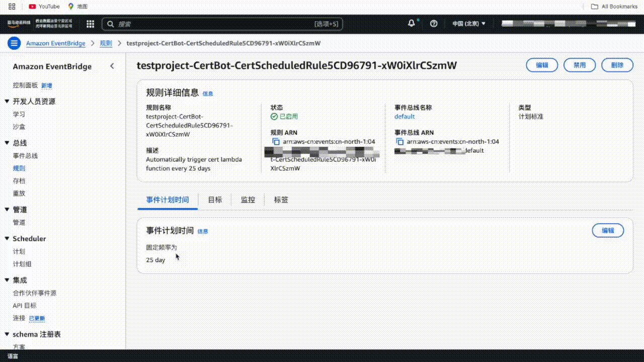Image resolution: width=644 pixels, height=362 pixels.
Task: Open the YouTube bookmark
Action: click(44, 7)
